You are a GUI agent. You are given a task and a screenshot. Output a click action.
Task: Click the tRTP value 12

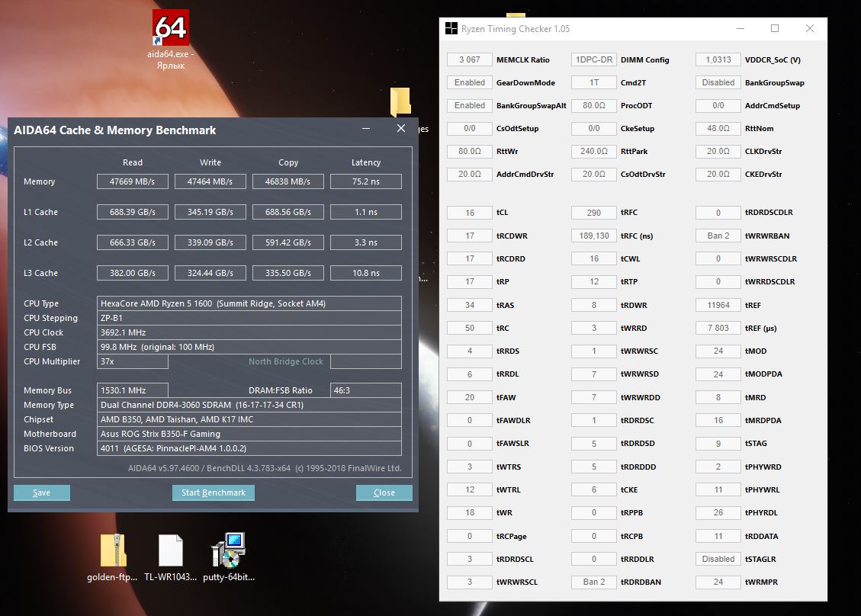(x=594, y=281)
